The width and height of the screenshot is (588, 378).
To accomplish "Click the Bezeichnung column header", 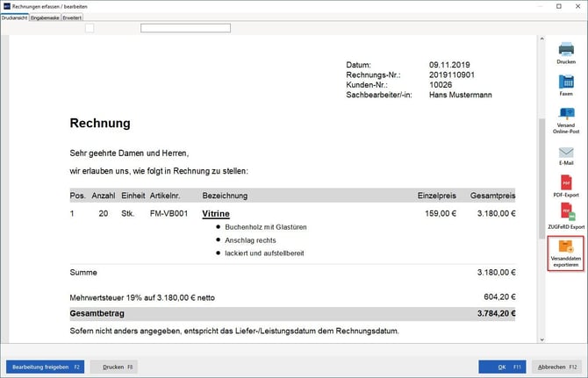I will coord(225,196).
